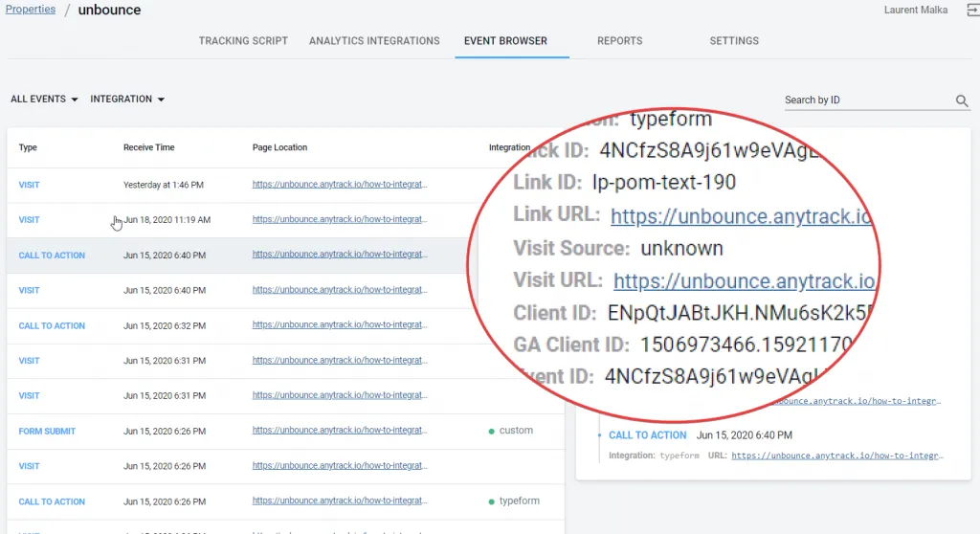The image size is (980, 534).
Task: Open the VISIT event at 6:26 PM
Action: pyautogui.click(x=29, y=466)
